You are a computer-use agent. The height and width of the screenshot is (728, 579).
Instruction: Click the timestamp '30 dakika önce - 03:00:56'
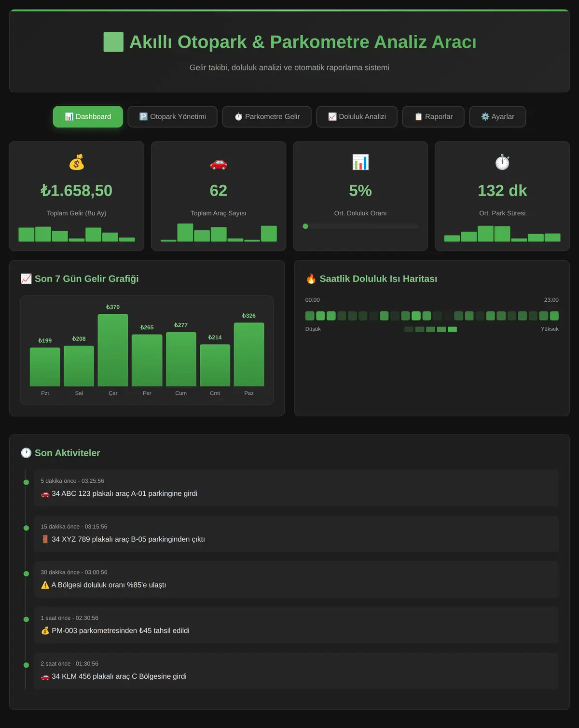pos(74,573)
